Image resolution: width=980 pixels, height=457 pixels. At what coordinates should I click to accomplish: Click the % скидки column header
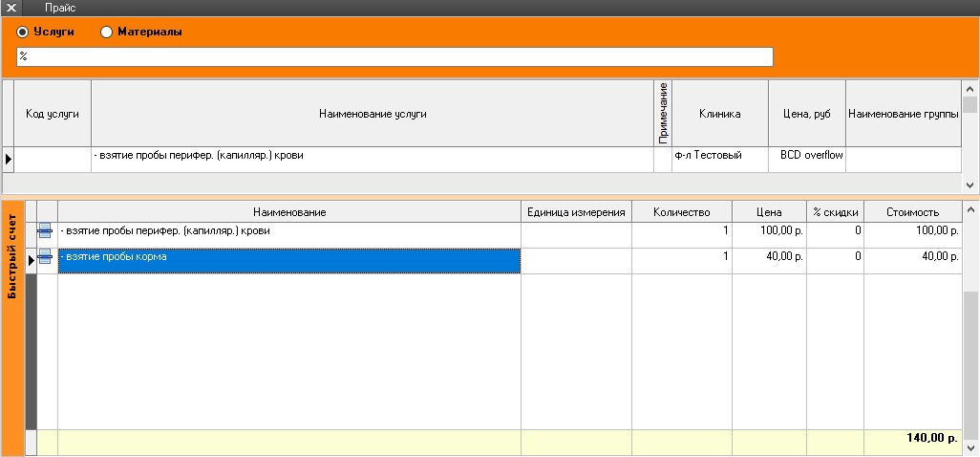[835, 212]
